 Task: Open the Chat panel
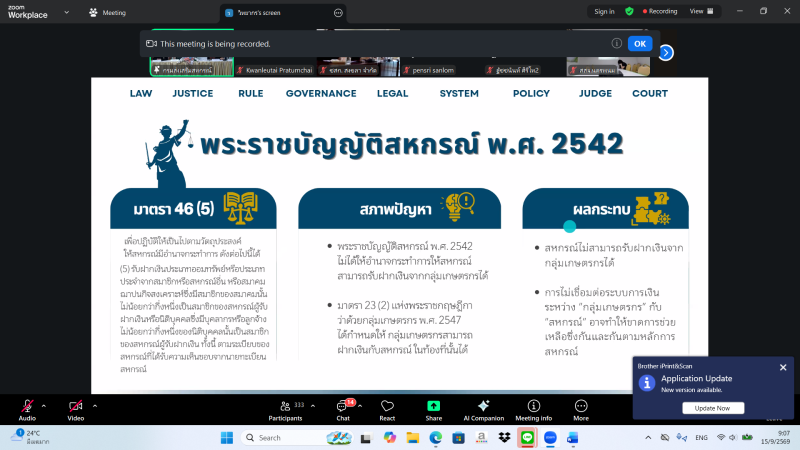tap(343, 410)
